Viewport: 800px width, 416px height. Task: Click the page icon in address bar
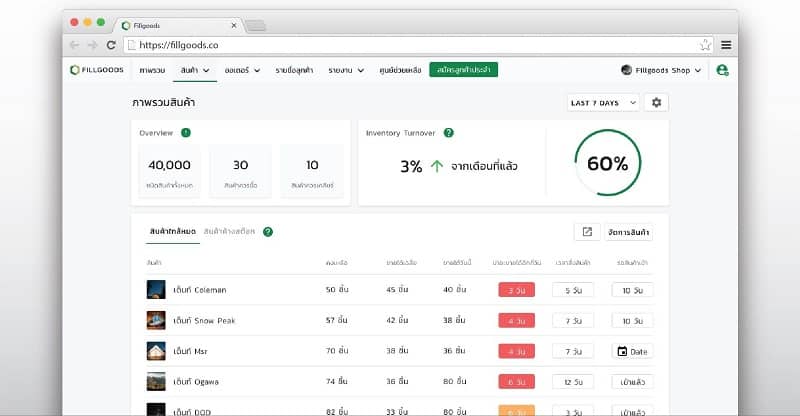point(132,45)
